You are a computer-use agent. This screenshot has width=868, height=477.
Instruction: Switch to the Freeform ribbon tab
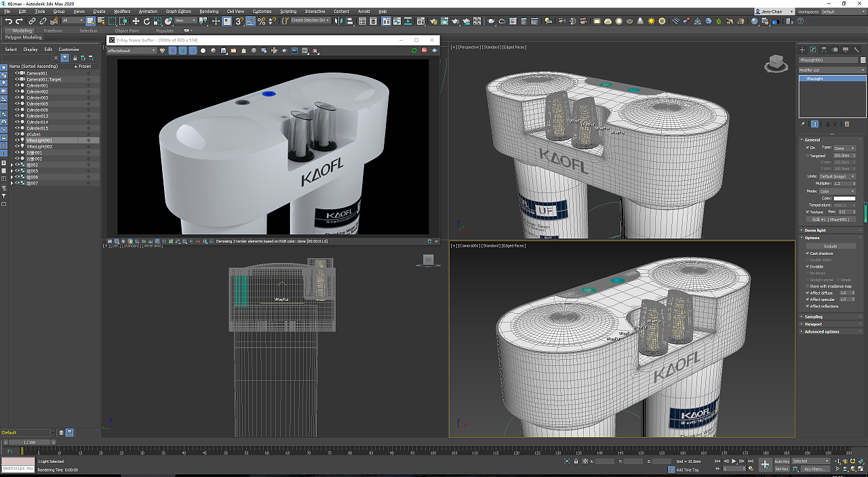53,30
